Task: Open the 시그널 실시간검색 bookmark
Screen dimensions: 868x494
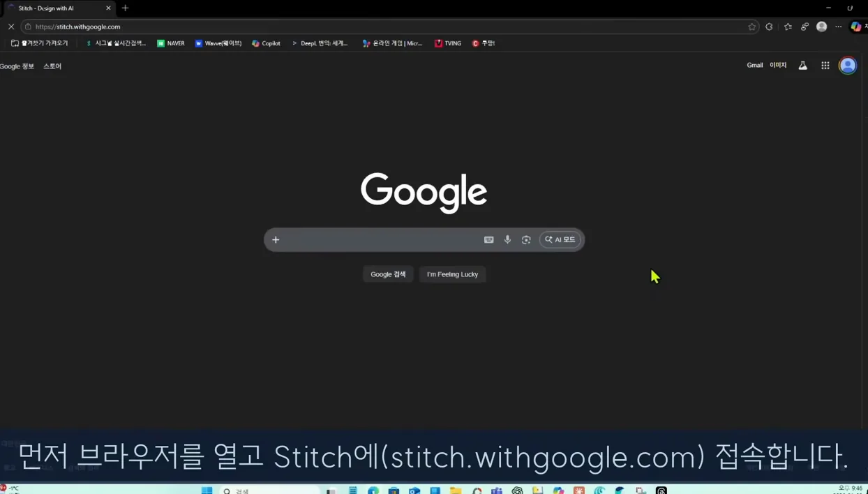Action: (x=116, y=43)
